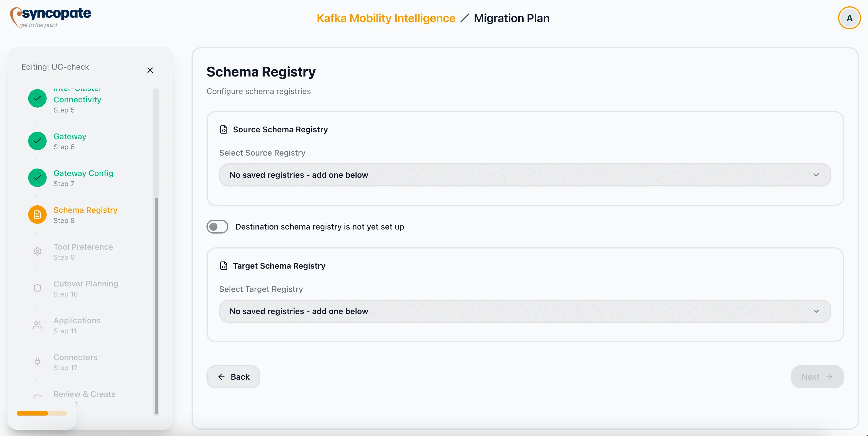Click the Gateway Config completed checkmark icon

coord(37,178)
